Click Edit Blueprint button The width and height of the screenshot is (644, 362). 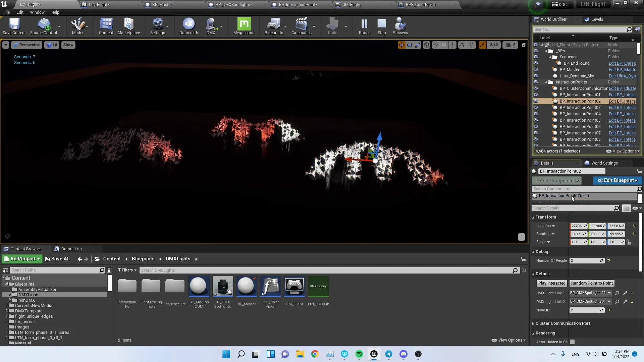(617, 180)
